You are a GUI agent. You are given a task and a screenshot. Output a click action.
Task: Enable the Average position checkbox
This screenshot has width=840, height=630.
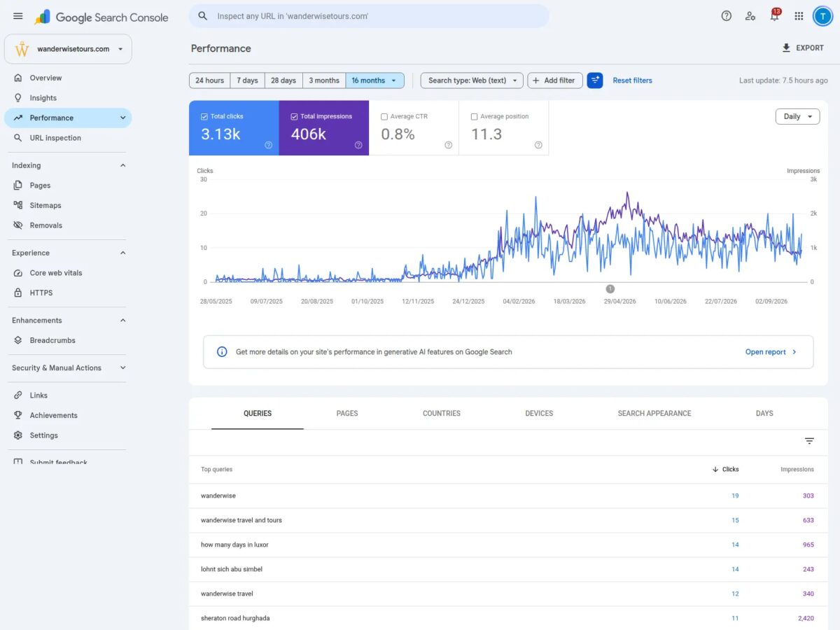[475, 117]
